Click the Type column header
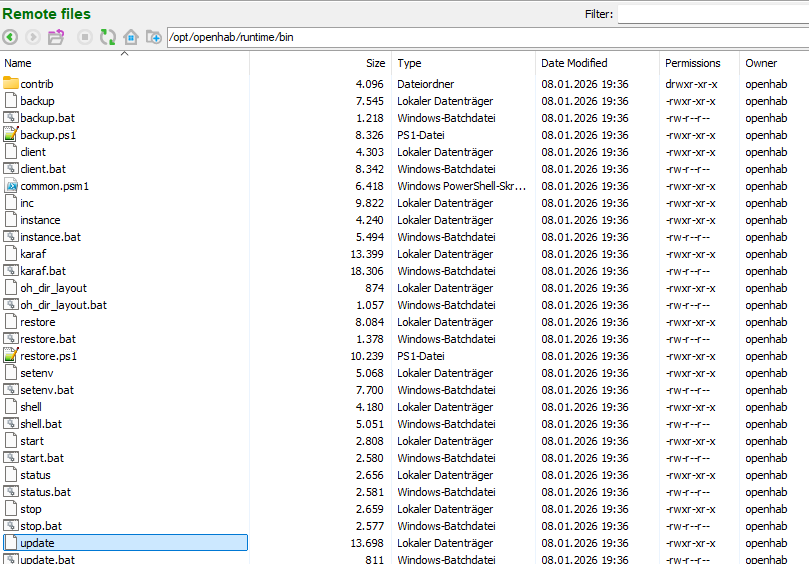 (461, 63)
